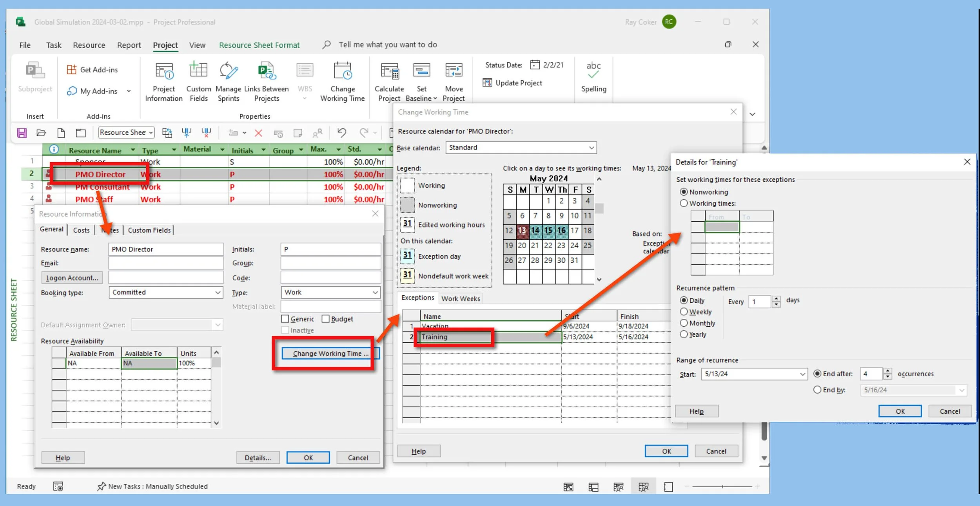Click the Open folder quick-access icon
Image resolution: width=980 pixels, height=506 pixels.
click(41, 133)
